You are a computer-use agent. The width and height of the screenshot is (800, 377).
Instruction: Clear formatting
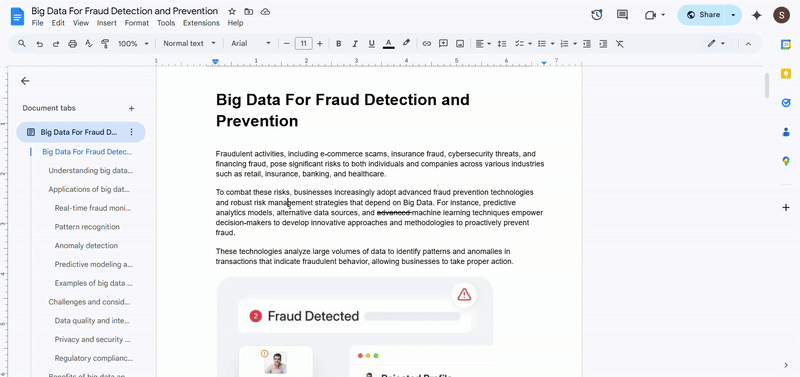click(x=619, y=44)
